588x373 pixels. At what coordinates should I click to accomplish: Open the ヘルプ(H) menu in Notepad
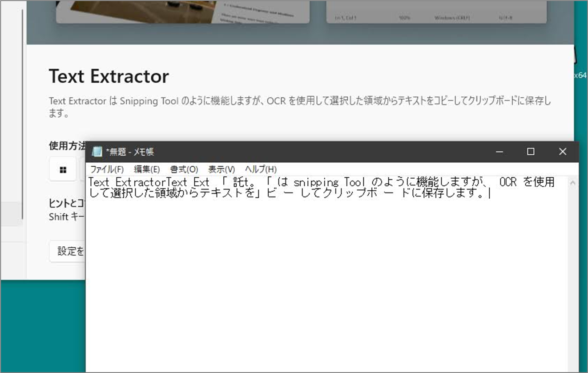click(260, 169)
